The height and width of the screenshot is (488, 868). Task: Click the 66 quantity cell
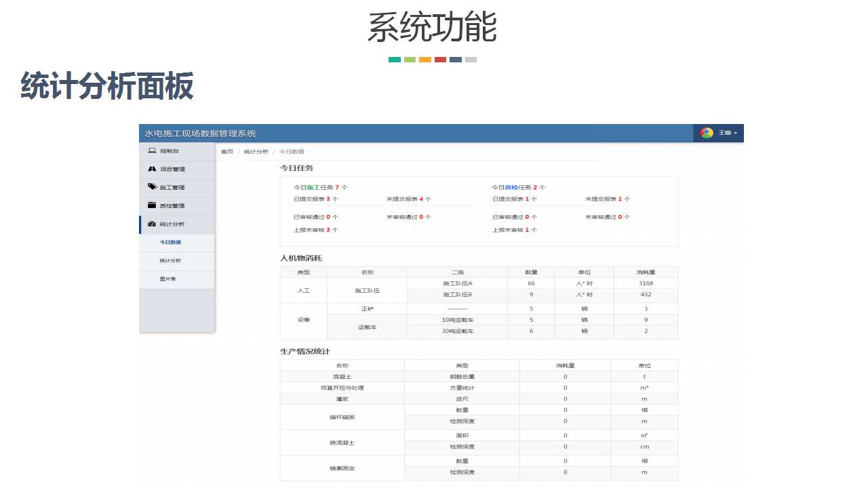531,283
